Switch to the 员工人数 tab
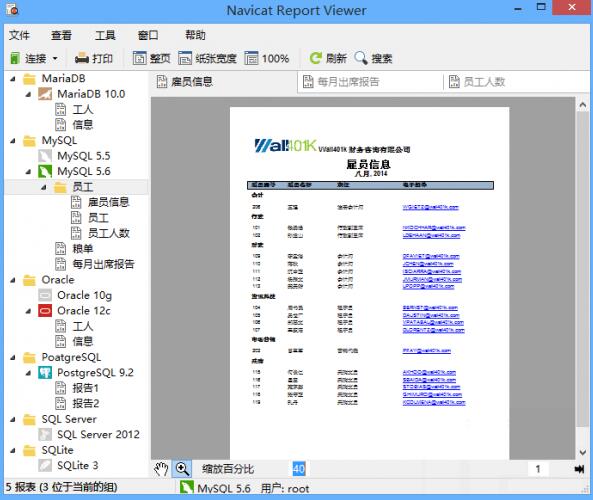 [x=517, y=82]
